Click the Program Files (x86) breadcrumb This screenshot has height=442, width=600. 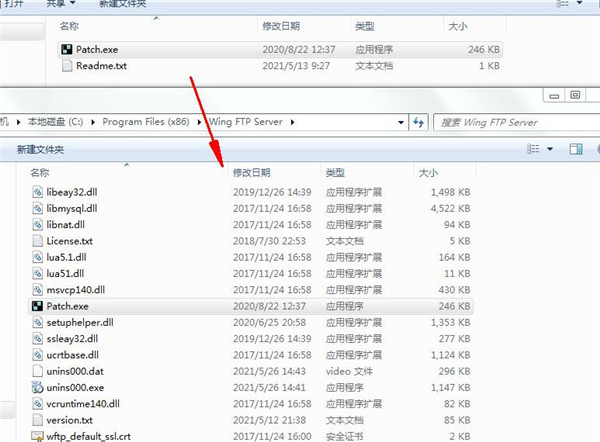[147, 122]
